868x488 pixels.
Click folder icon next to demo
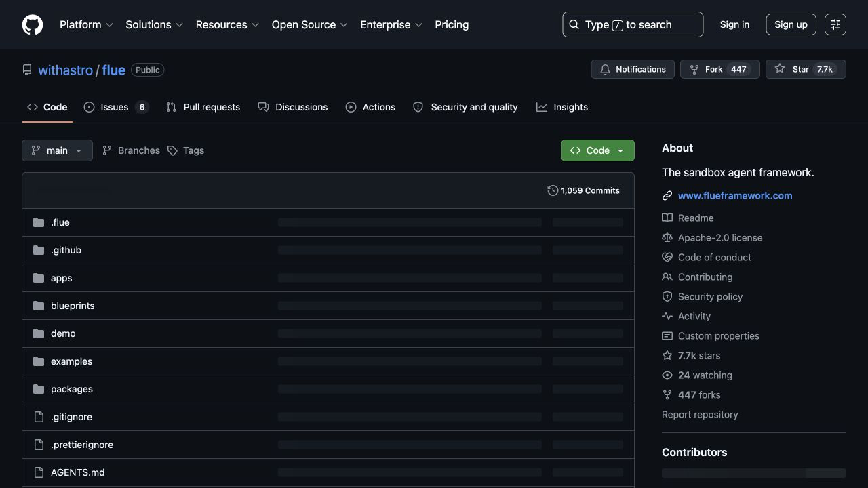pyautogui.click(x=39, y=333)
